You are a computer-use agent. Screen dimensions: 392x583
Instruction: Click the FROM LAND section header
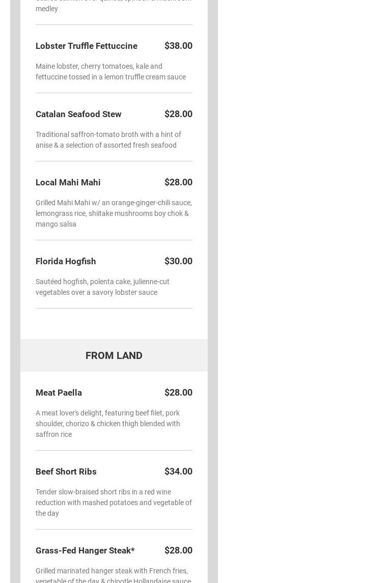pyautogui.click(x=114, y=355)
